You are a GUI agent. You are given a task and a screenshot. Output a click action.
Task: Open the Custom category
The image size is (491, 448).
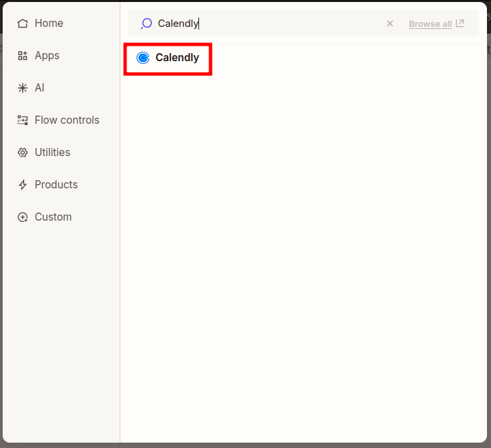(44, 217)
